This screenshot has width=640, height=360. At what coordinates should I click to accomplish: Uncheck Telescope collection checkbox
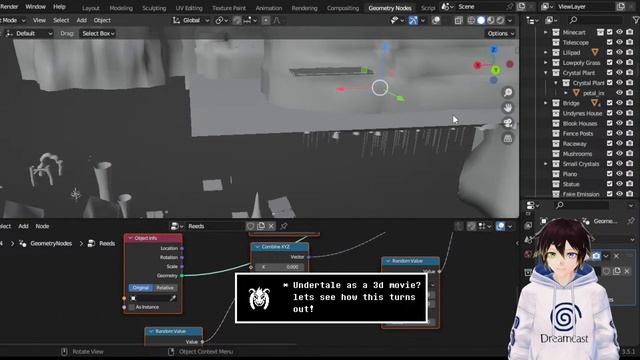coord(609,42)
